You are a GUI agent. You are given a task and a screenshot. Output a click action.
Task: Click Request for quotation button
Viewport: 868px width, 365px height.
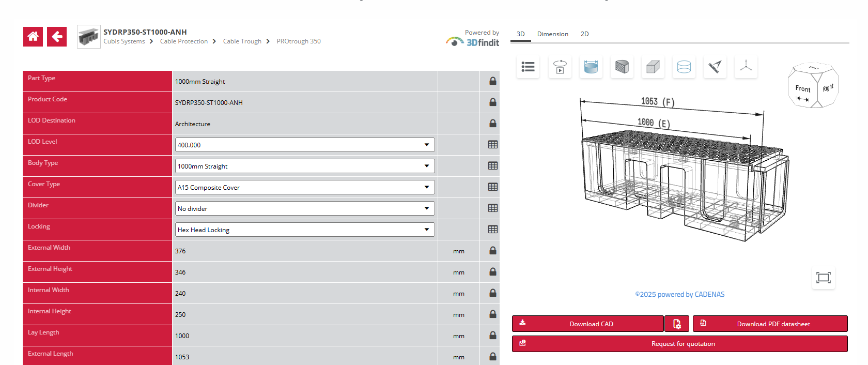pos(679,344)
